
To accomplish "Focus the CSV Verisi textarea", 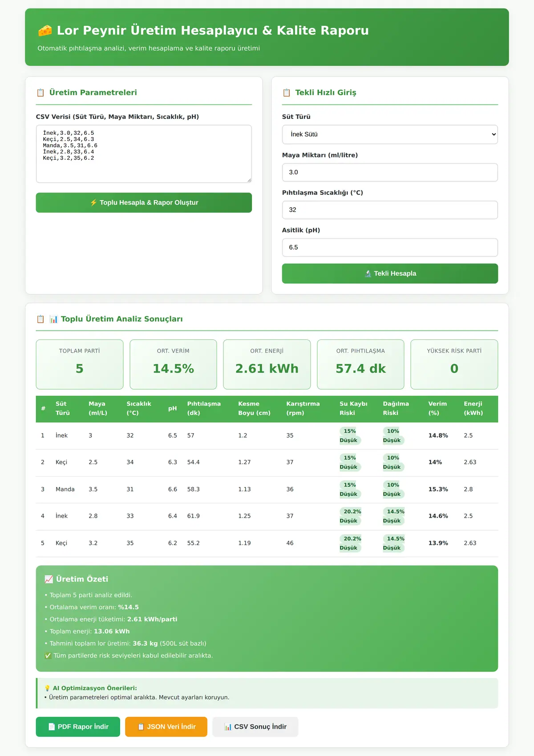I will [x=144, y=154].
